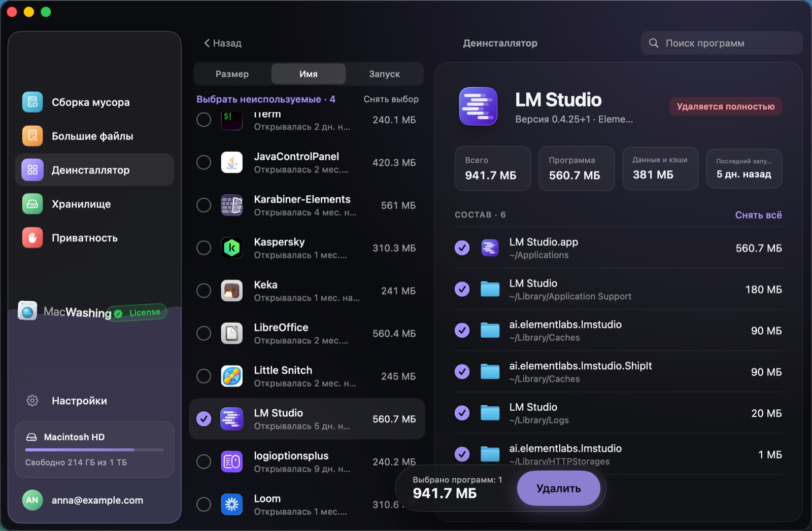Image resolution: width=812 pixels, height=531 pixels.
Task: Open Настройки via the gear icon
Action: point(32,401)
